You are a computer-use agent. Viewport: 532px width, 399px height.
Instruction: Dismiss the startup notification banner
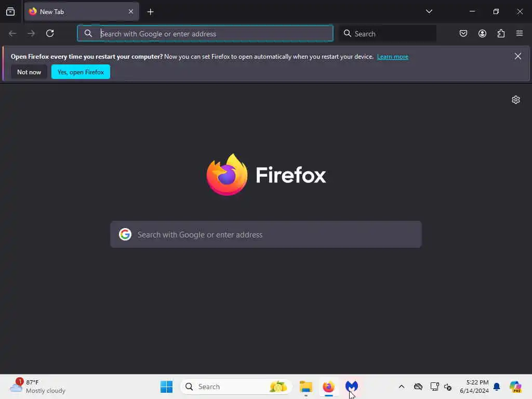click(x=518, y=56)
